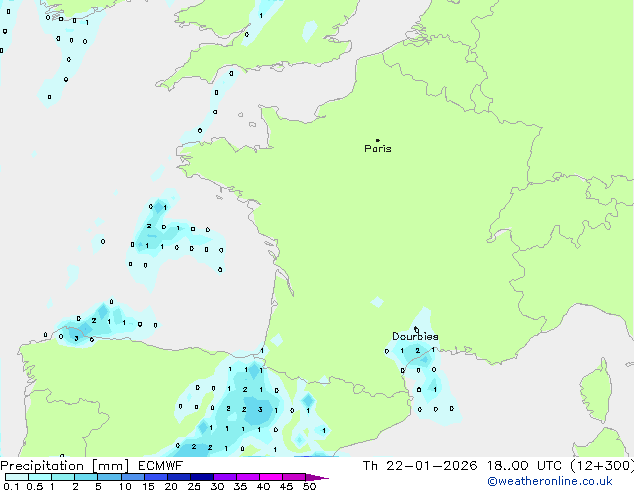Screen dimensions: 634x490
Task: Click the "35" legend scale value
Action: [240, 486]
